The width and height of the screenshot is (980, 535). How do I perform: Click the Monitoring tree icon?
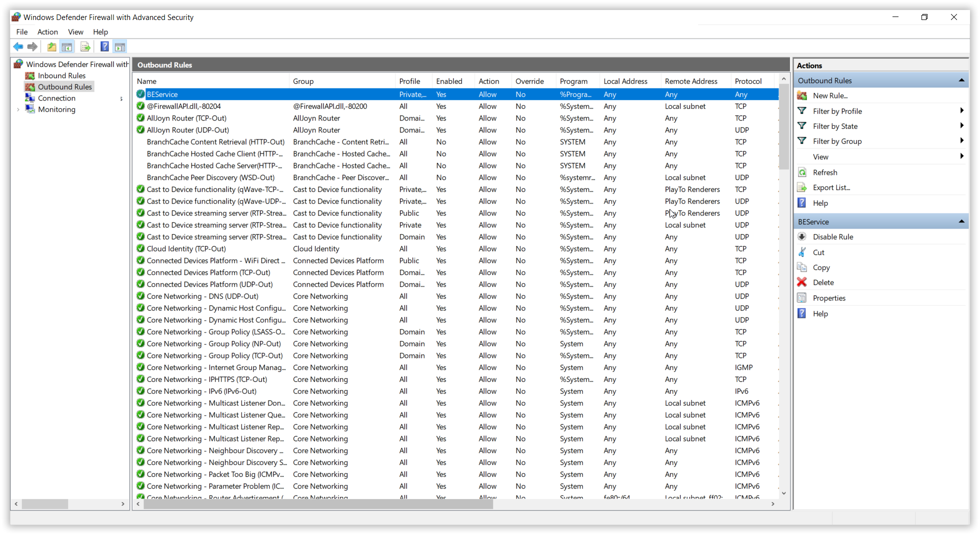30,109
